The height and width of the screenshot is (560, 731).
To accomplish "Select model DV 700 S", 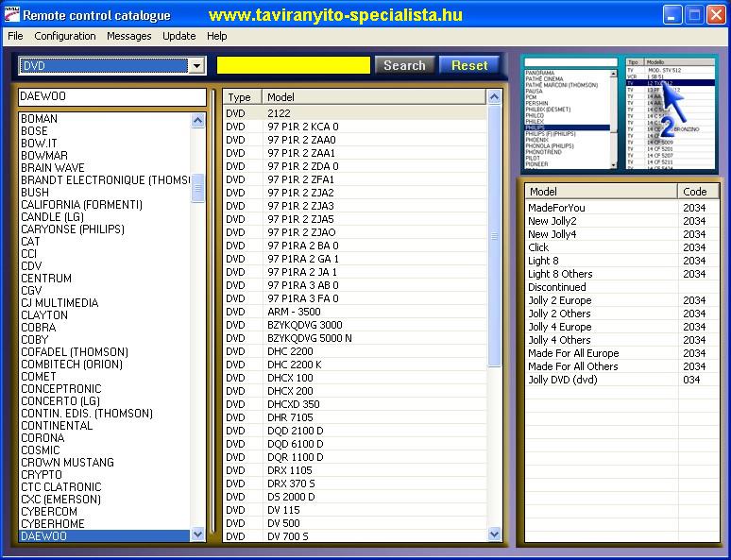I will [355, 536].
